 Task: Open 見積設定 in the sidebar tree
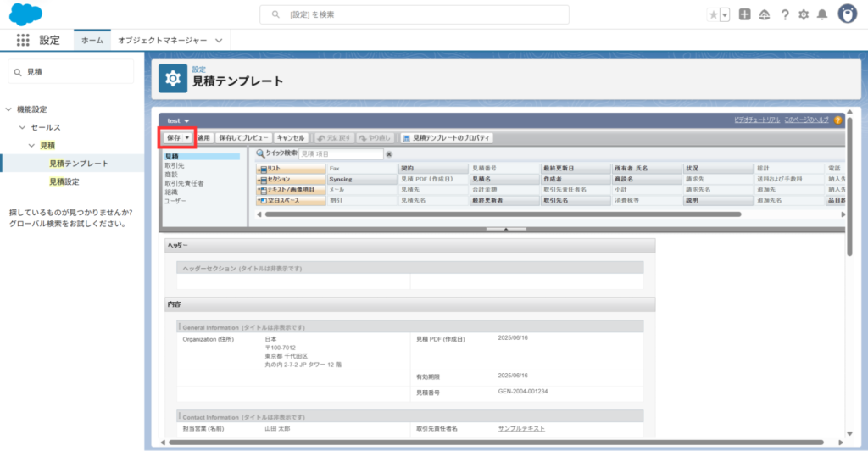[x=64, y=181]
